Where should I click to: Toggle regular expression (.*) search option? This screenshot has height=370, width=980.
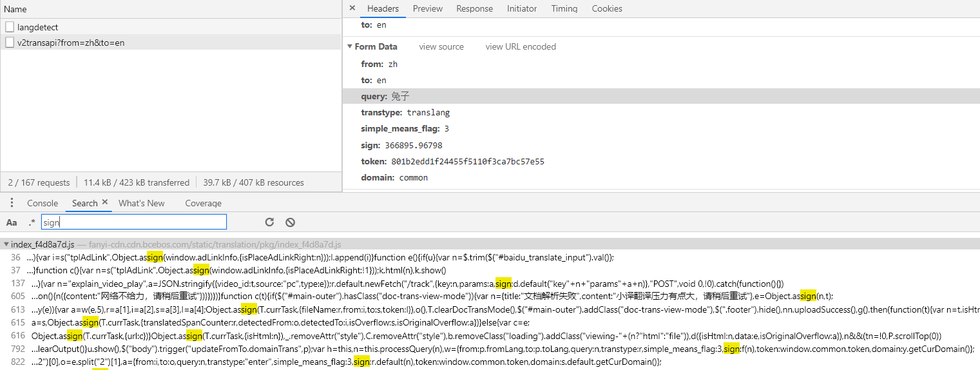coord(32,222)
